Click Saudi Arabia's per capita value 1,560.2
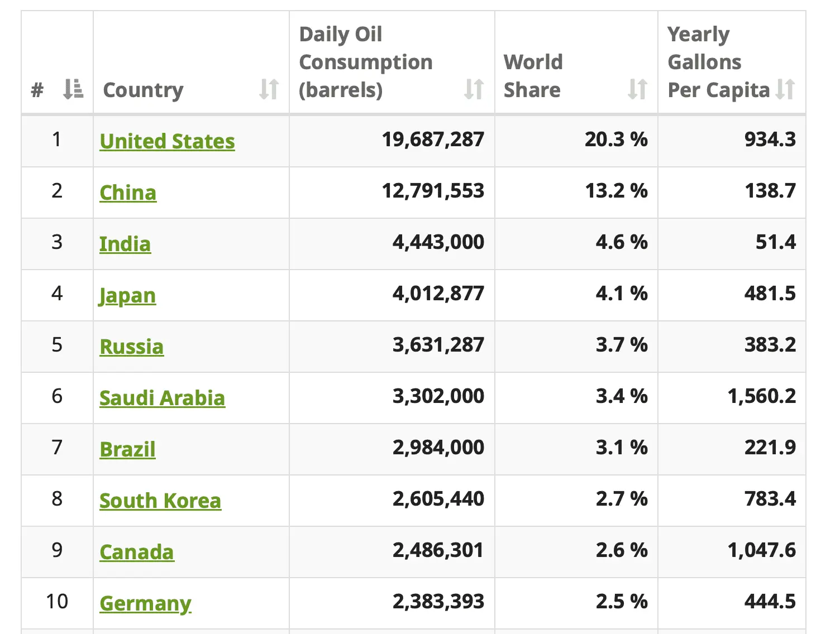 762,396
